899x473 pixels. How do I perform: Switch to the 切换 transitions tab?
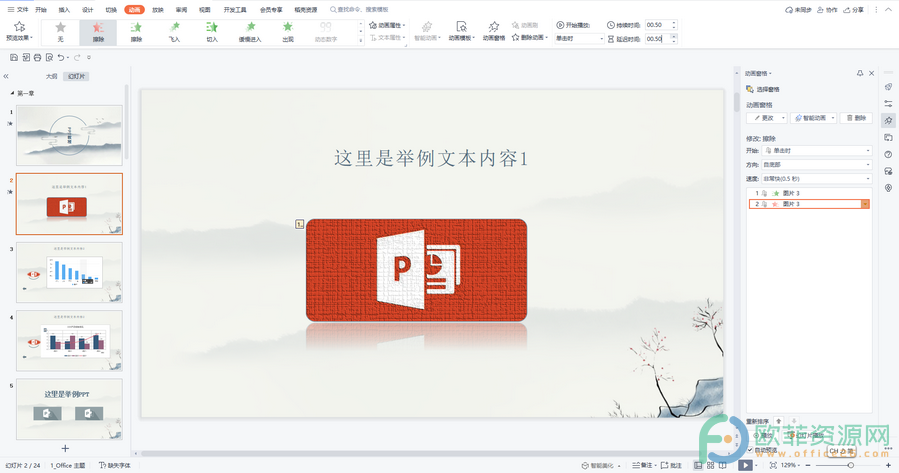(x=111, y=10)
